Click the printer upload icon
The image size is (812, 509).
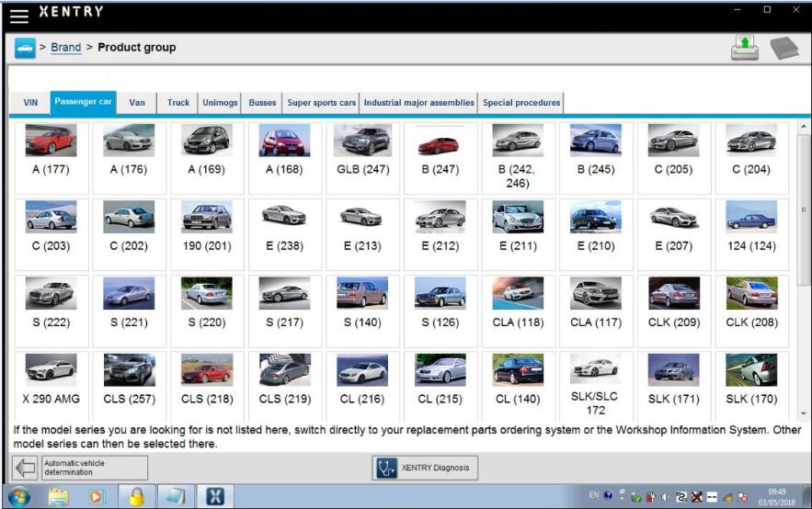tap(745, 48)
